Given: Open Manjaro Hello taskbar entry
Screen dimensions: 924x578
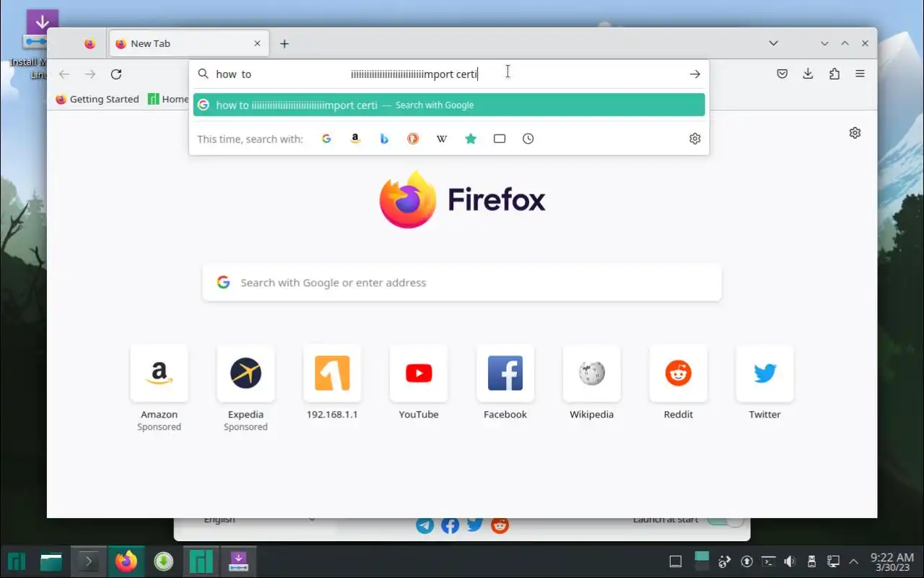Looking at the screenshot, I should click(x=201, y=561).
